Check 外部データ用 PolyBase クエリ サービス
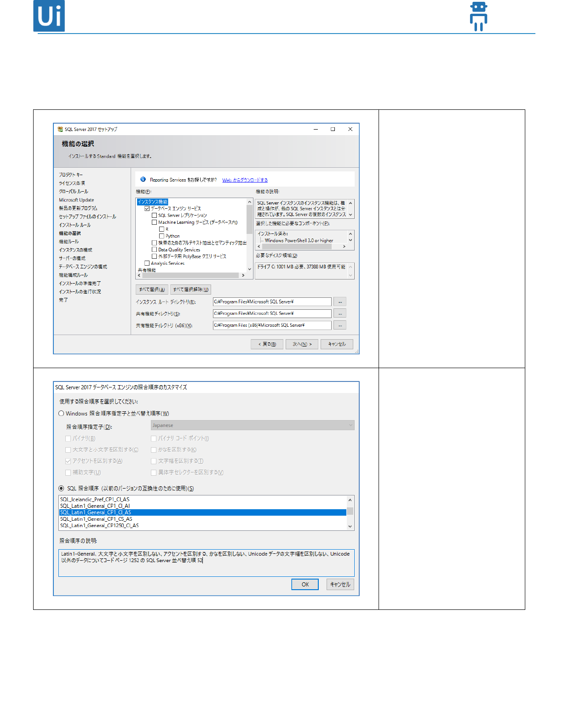Image resolution: width=563 pixels, height=728 pixels. click(154, 256)
